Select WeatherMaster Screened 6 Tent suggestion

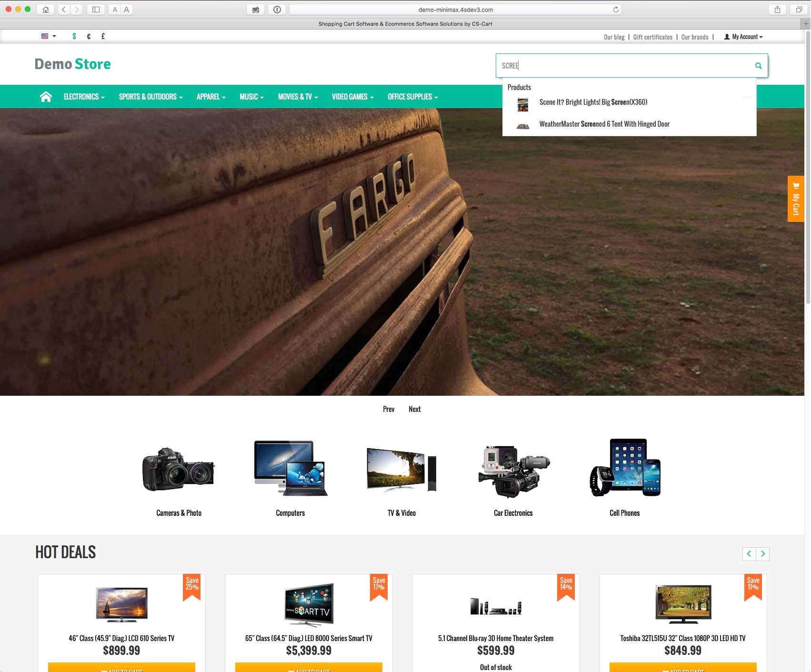pyautogui.click(x=604, y=124)
